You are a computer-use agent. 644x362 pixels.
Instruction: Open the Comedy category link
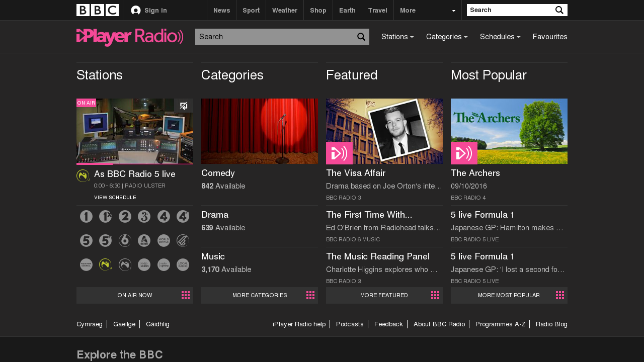218,173
